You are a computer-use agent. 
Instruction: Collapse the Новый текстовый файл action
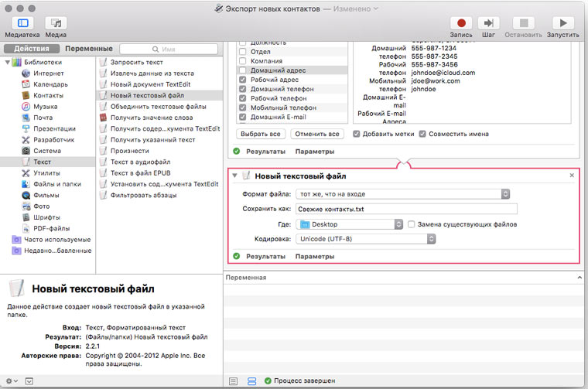click(x=234, y=176)
